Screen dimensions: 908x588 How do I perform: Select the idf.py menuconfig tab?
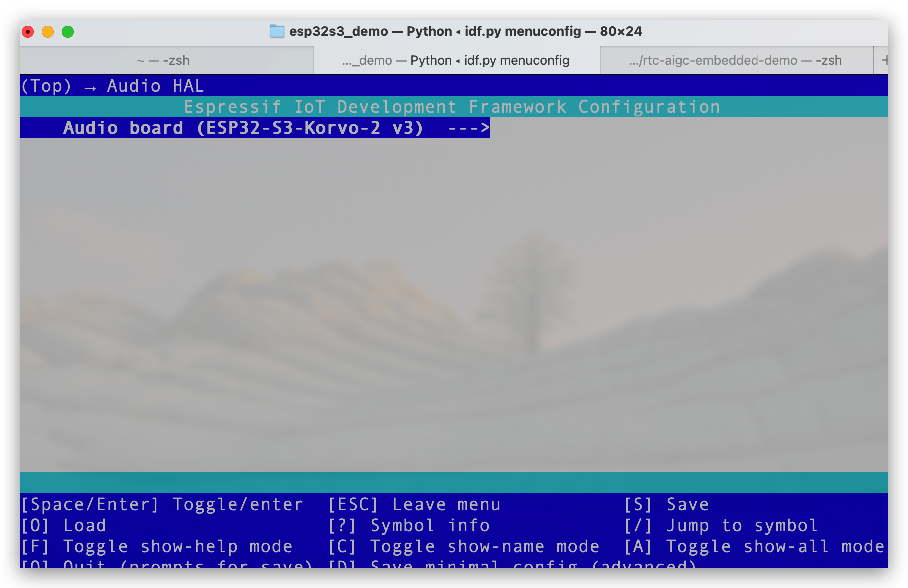point(456,60)
